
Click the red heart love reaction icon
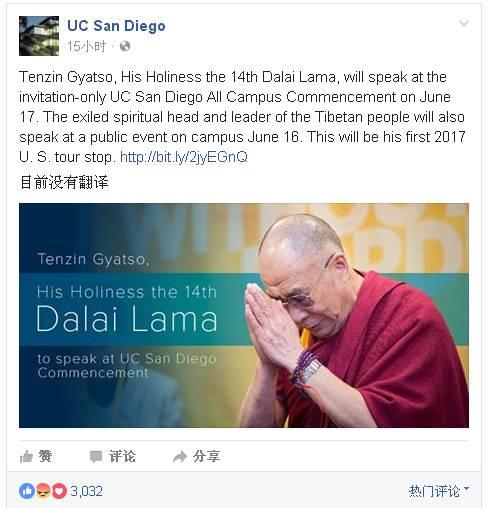pyautogui.click(x=59, y=491)
